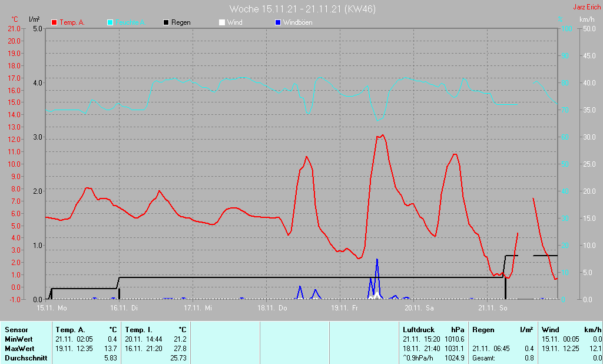603x364 pixels.
Task: Click the Luftdruck maximum value '1031.1'
Action: click(455, 349)
